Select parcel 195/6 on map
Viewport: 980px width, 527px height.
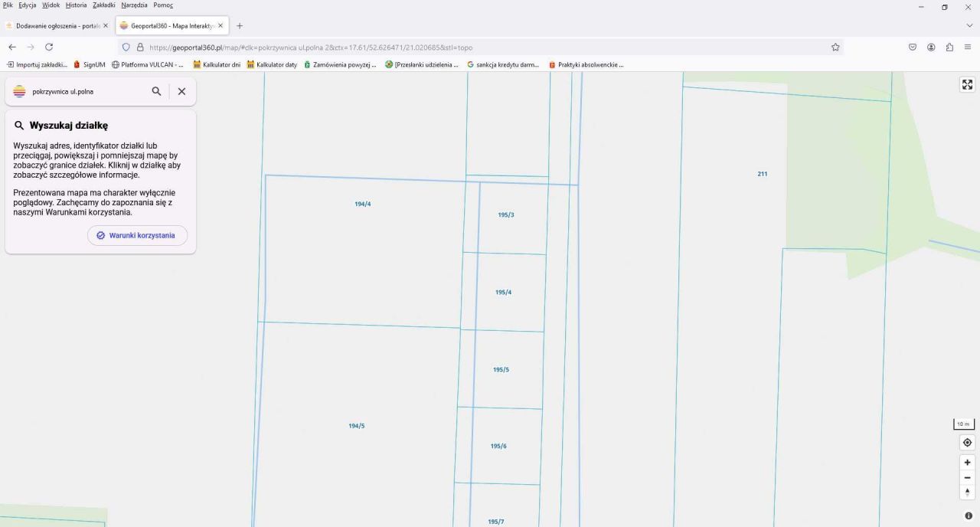coord(498,447)
